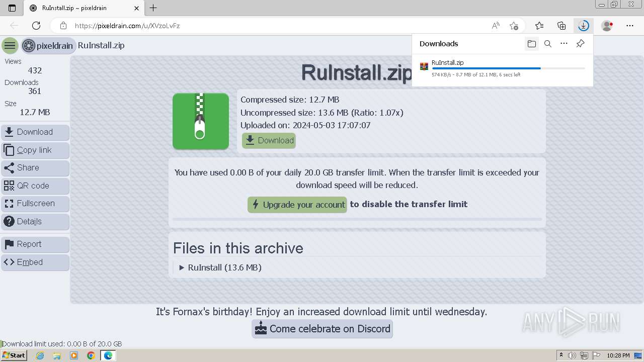This screenshot has height=362, width=644.
Task: Click the Action Center flag icon
Action: 596,355
